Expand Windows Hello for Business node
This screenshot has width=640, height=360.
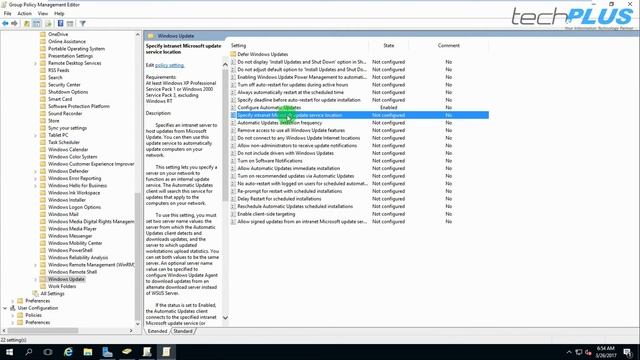(x=36, y=186)
